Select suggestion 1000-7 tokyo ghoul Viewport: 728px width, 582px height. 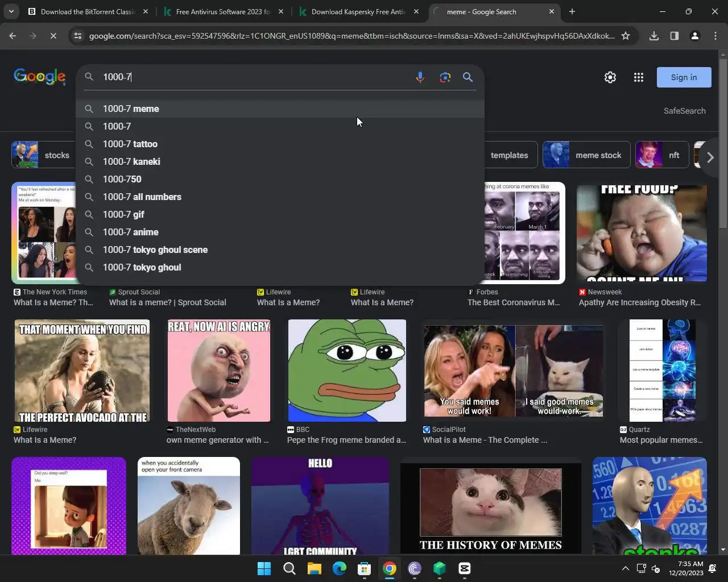280,267
